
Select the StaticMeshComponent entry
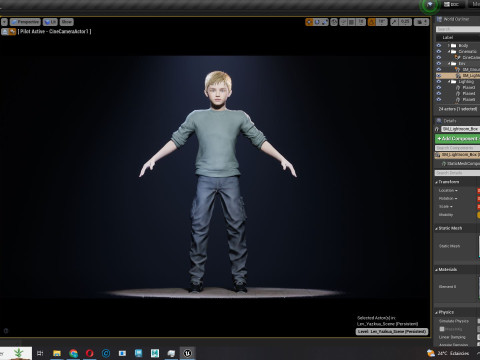point(461,164)
